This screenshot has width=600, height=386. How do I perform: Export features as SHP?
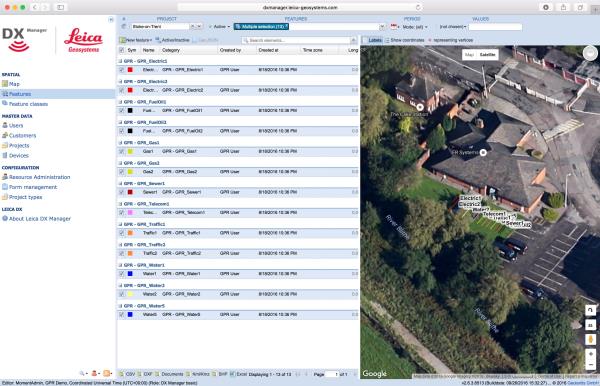(x=220, y=374)
